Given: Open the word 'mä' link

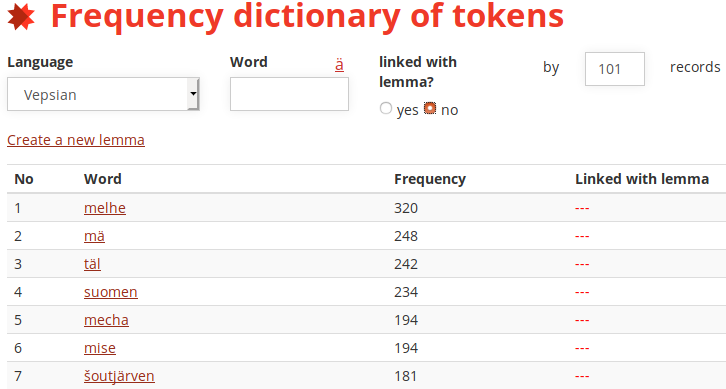Looking at the screenshot, I should (x=94, y=236).
